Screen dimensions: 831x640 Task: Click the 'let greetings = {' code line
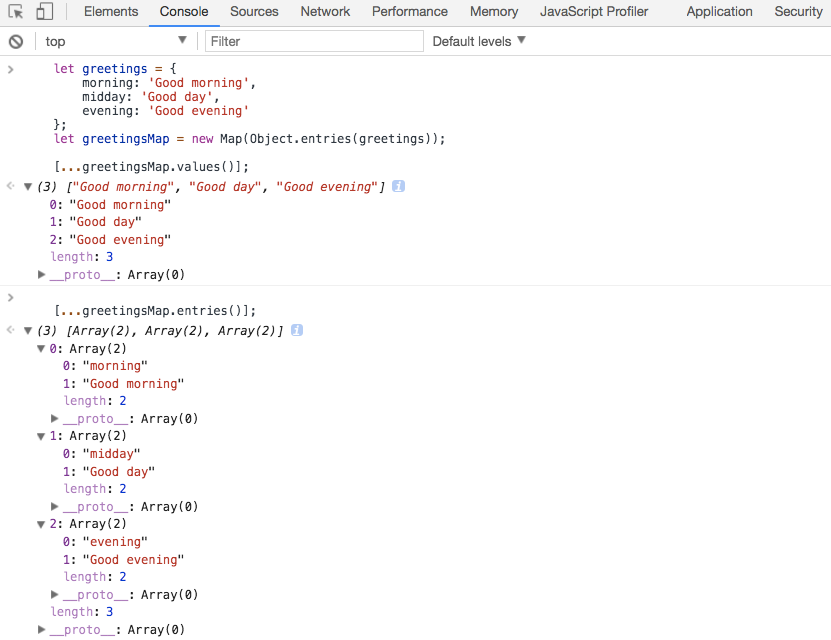(x=115, y=68)
